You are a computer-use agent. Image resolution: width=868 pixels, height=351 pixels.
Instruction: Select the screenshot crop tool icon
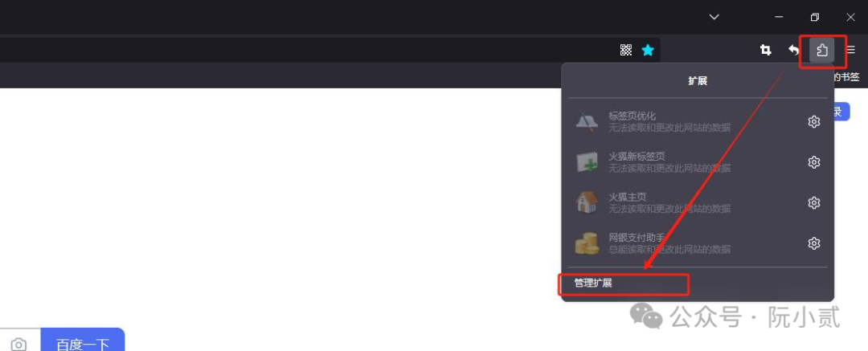coord(766,51)
